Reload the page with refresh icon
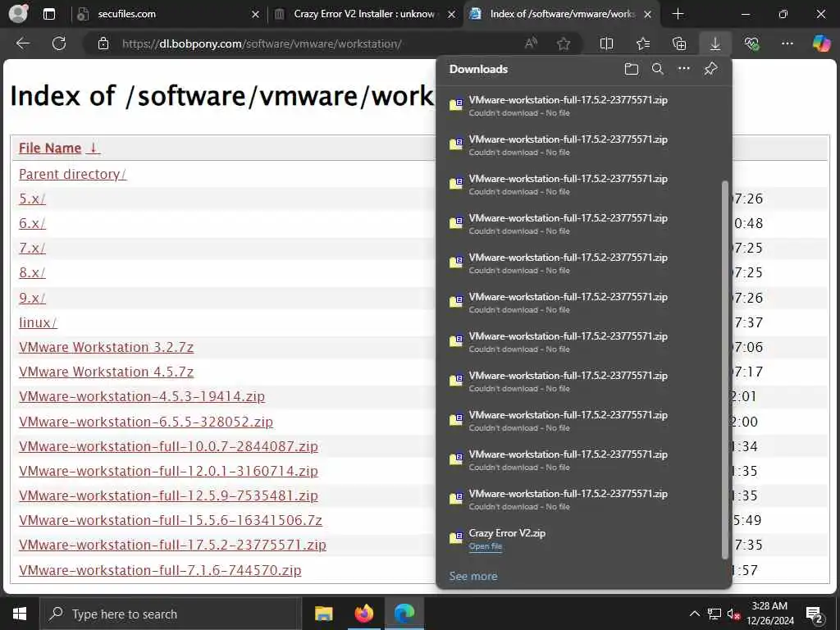The image size is (840, 630). (59, 43)
